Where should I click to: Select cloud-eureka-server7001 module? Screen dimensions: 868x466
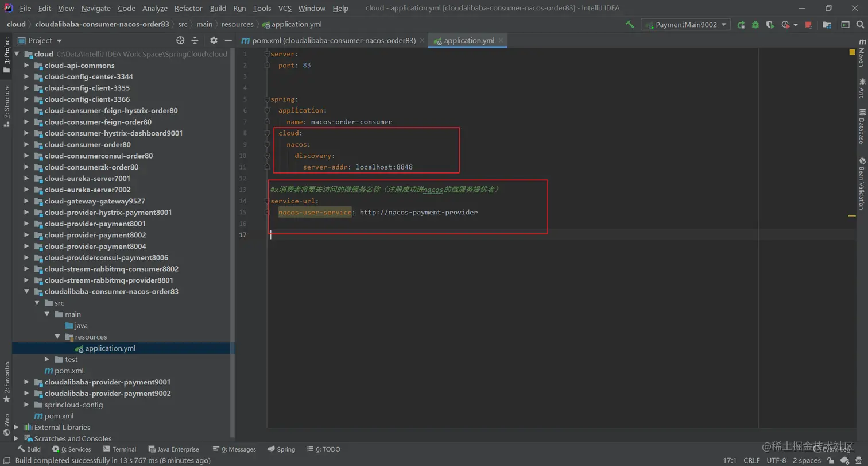point(87,179)
